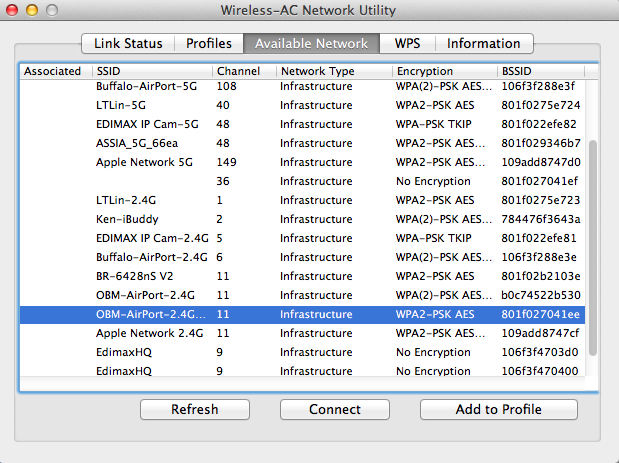Select the WPS tab

coord(407,43)
